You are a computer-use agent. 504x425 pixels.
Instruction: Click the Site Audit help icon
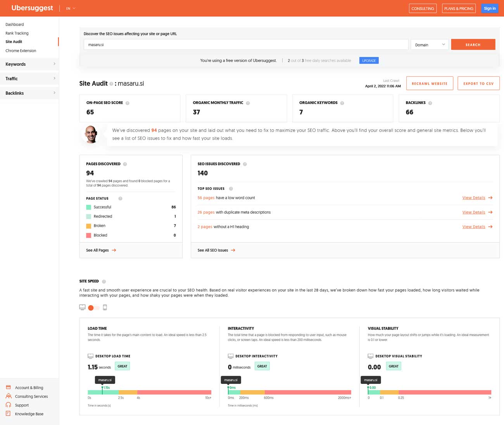click(111, 84)
